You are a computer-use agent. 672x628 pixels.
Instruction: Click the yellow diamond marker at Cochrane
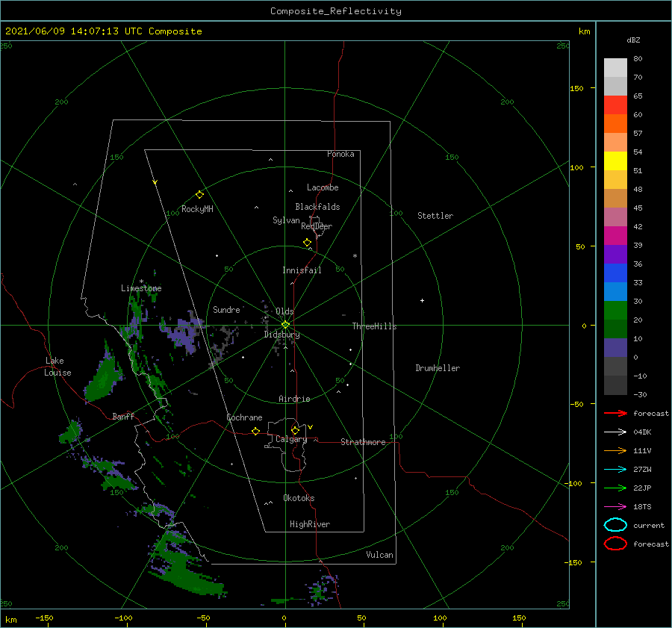click(255, 431)
